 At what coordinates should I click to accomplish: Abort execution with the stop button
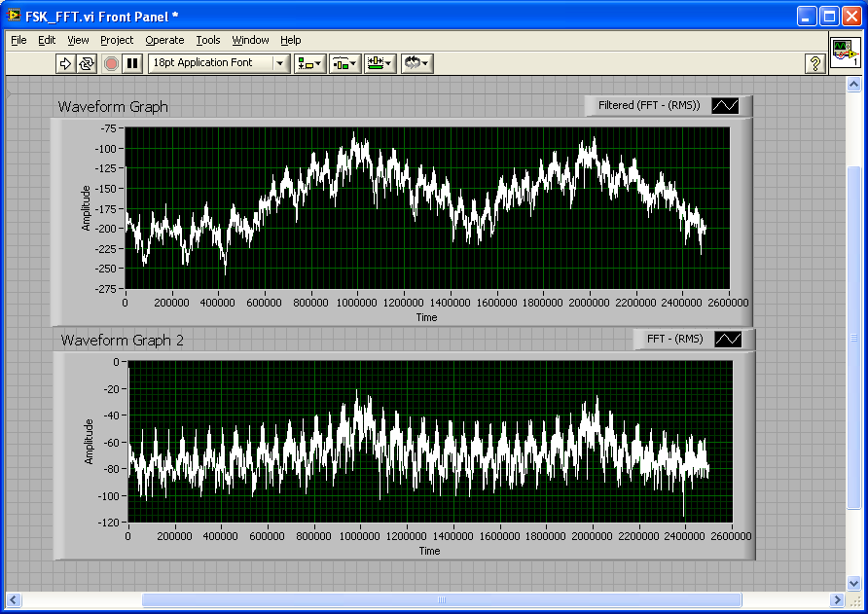point(111,63)
